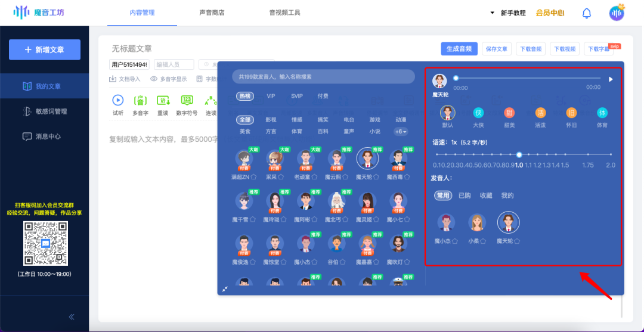Select the 采采 voice avatar
The height and width of the screenshot is (332, 644).
point(275,159)
